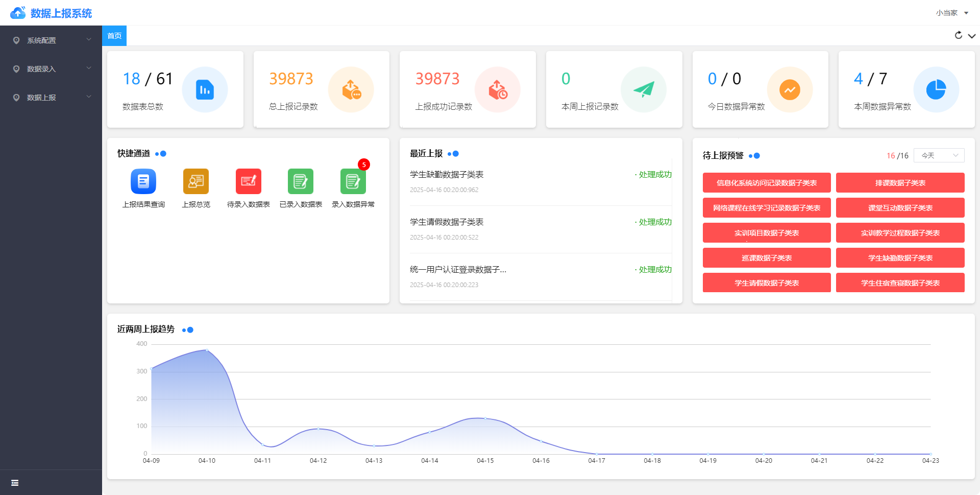Image resolution: width=980 pixels, height=495 pixels.
Task: Click 学生请假数据子类表 red alert button
Action: (767, 283)
